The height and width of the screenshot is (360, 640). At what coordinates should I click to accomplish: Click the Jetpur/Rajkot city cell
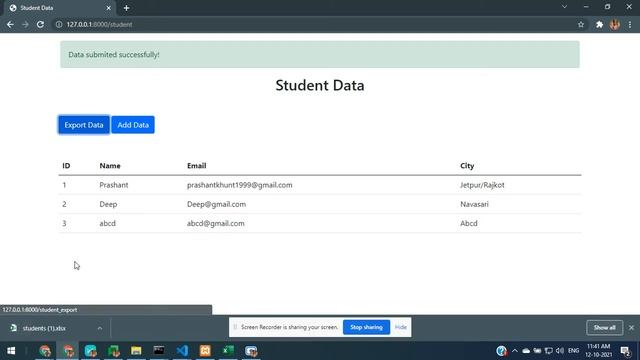pos(482,185)
